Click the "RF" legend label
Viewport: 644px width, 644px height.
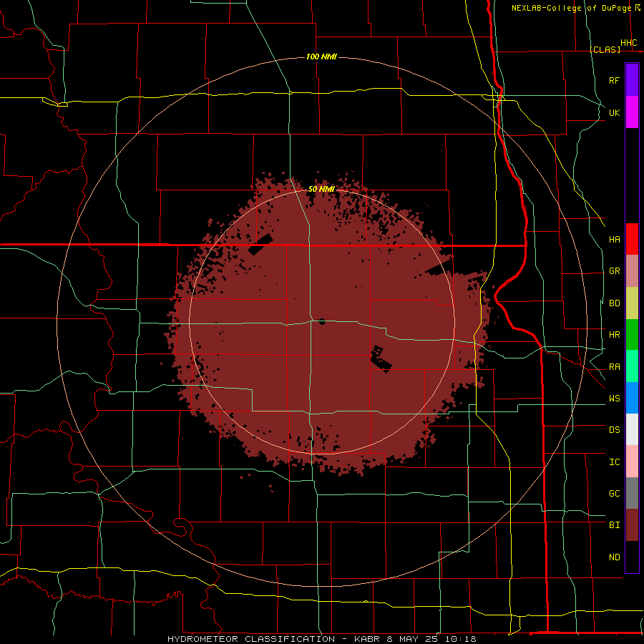615,80
